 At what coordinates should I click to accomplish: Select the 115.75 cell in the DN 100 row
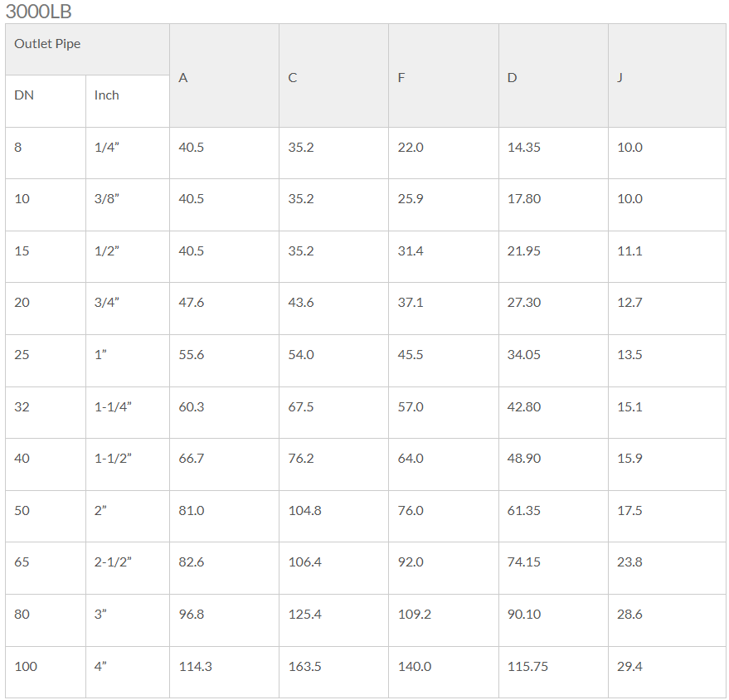tap(553, 672)
